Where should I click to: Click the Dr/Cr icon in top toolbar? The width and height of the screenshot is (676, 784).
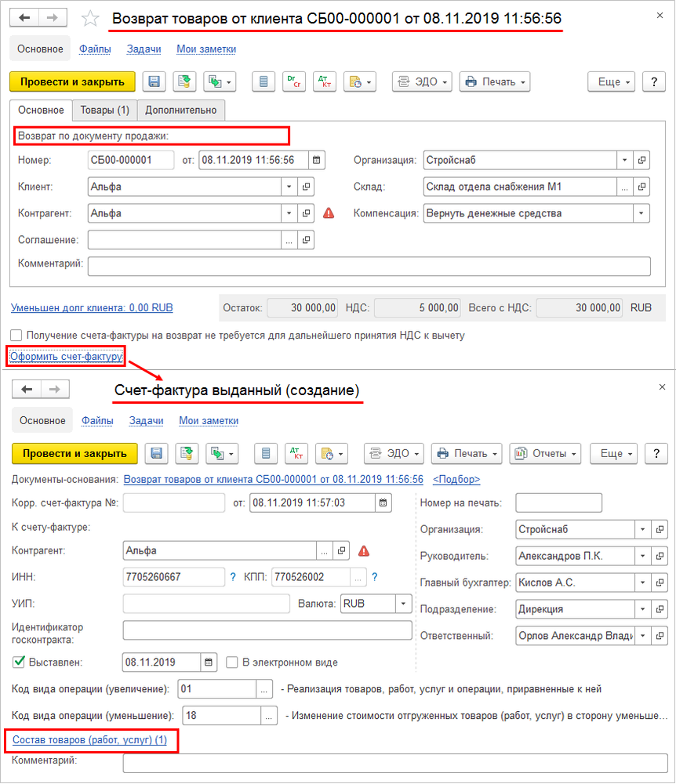click(294, 82)
